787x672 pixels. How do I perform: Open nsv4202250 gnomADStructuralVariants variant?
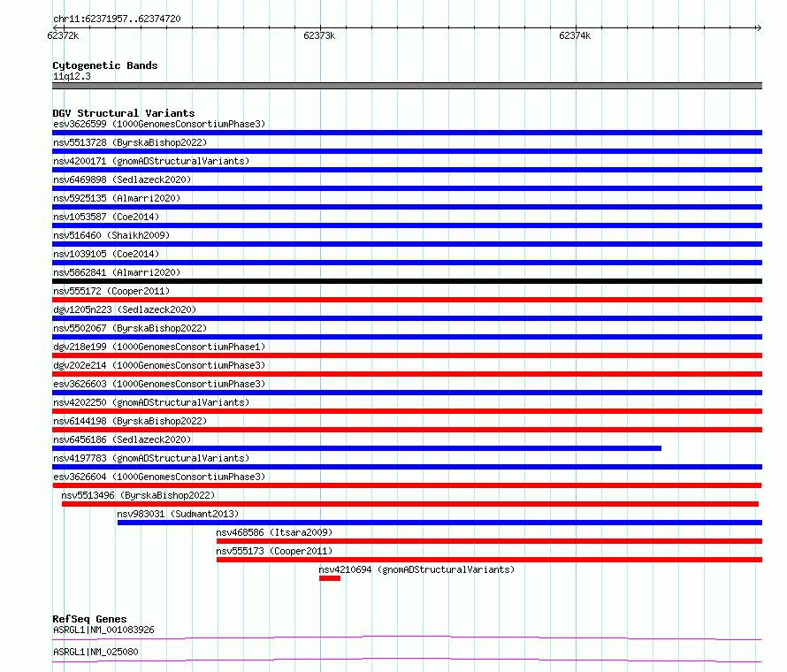click(x=151, y=402)
